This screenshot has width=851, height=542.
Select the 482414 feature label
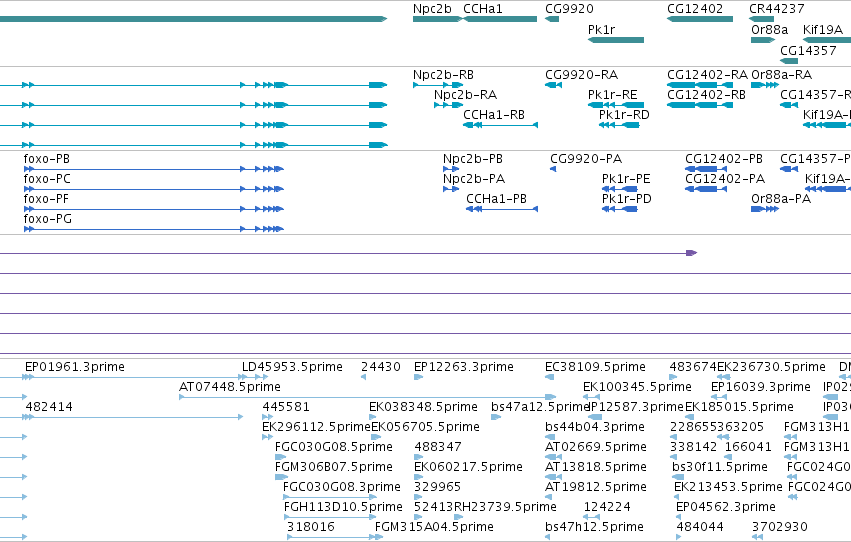[x=49, y=407]
